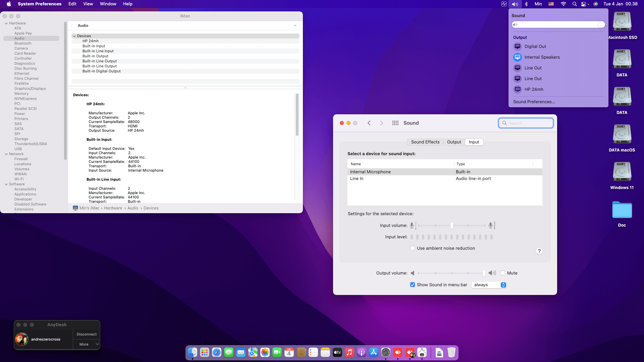Focus the Sound preferences Search field
The height and width of the screenshot is (362, 644).
click(526, 123)
